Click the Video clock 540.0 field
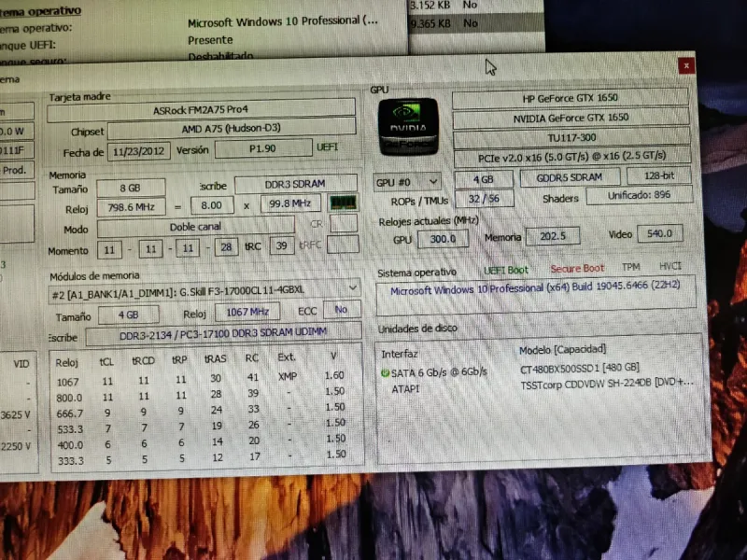Image resolution: width=747 pixels, height=560 pixels. point(660,233)
